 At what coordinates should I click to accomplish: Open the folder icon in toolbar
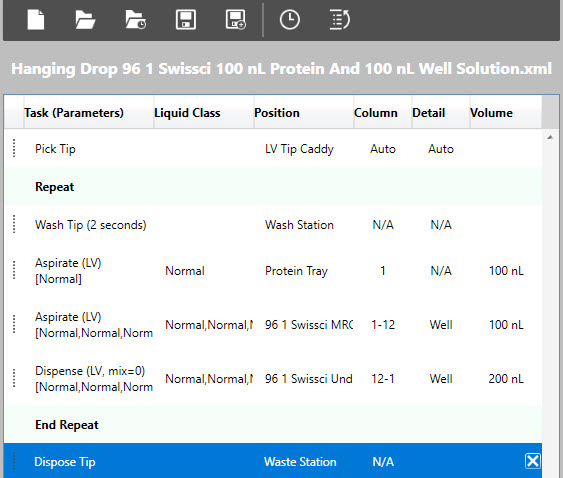(85, 20)
